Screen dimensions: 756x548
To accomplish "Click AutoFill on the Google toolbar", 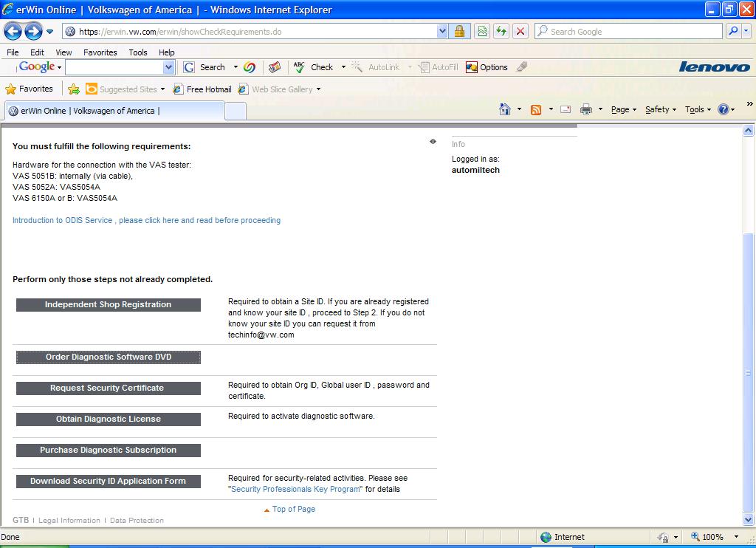I will tap(439, 67).
